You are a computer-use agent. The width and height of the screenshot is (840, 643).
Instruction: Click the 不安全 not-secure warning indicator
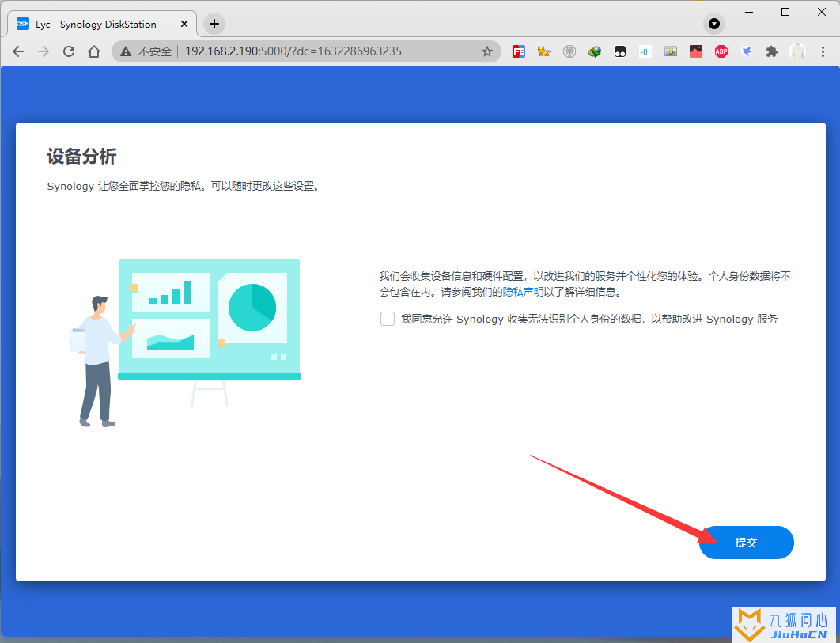tap(146, 51)
